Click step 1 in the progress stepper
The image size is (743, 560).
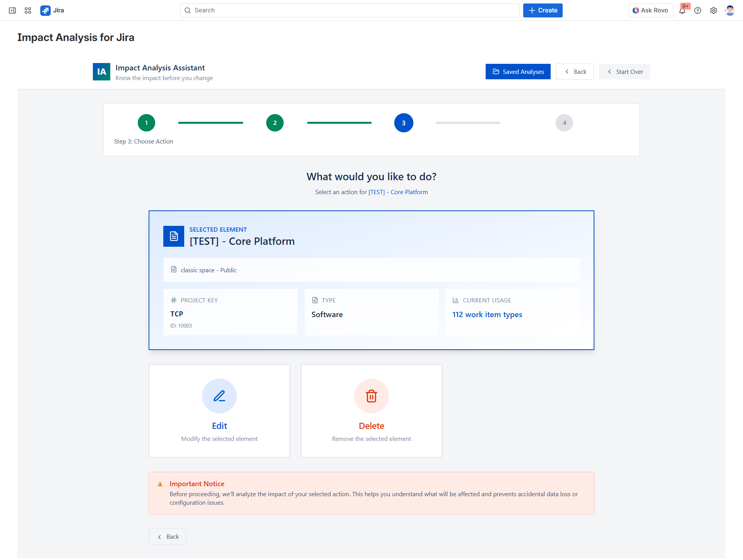[146, 123]
